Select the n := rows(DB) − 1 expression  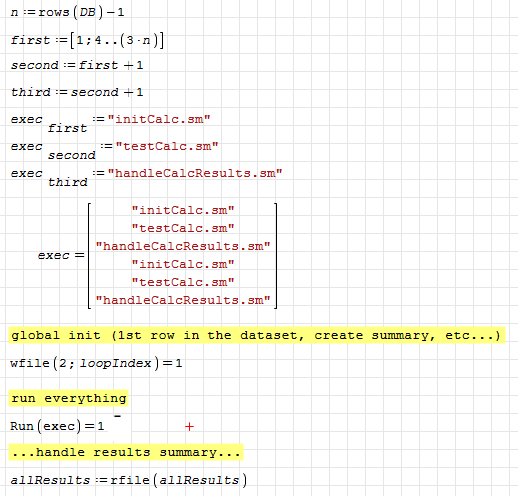(x=67, y=13)
